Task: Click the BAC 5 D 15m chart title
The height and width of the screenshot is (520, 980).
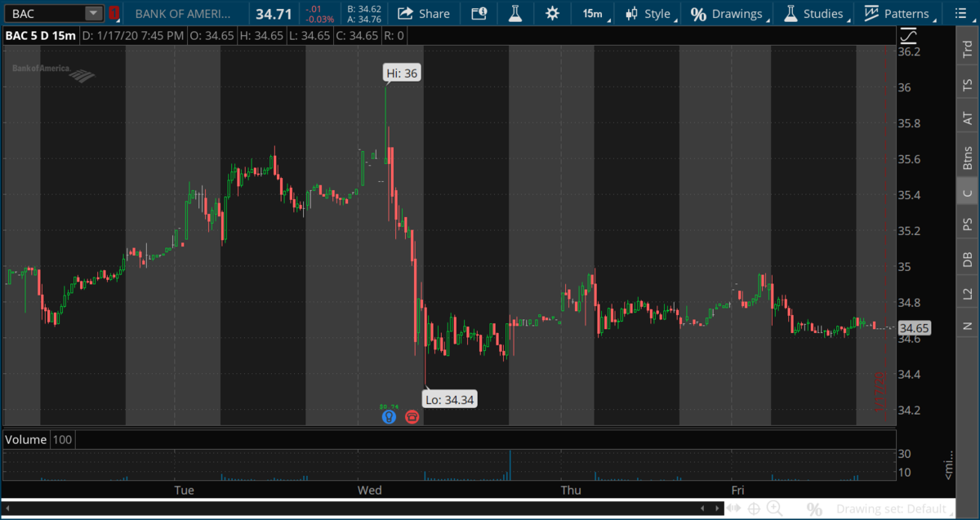Action: tap(39, 36)
